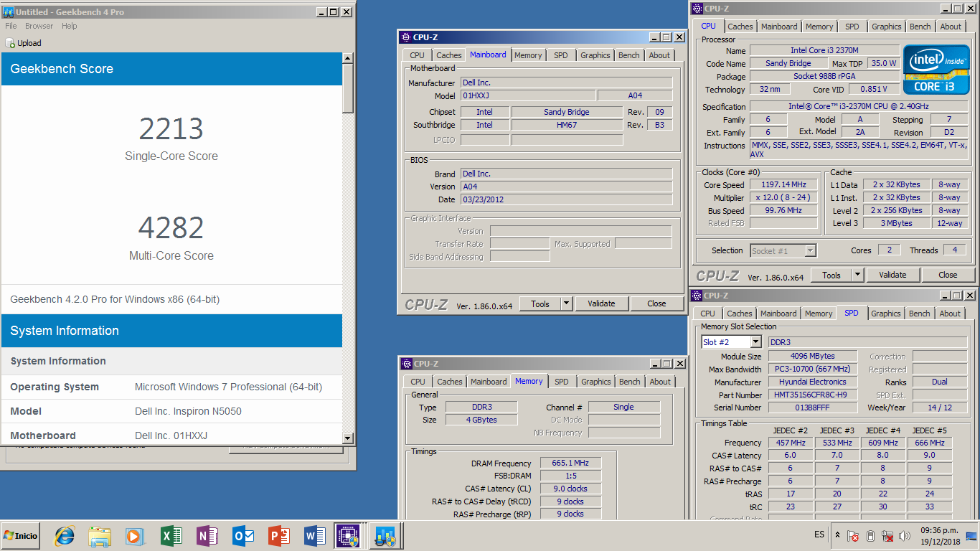Click the Geekbench title bar app icon

(x=8, y=12)
